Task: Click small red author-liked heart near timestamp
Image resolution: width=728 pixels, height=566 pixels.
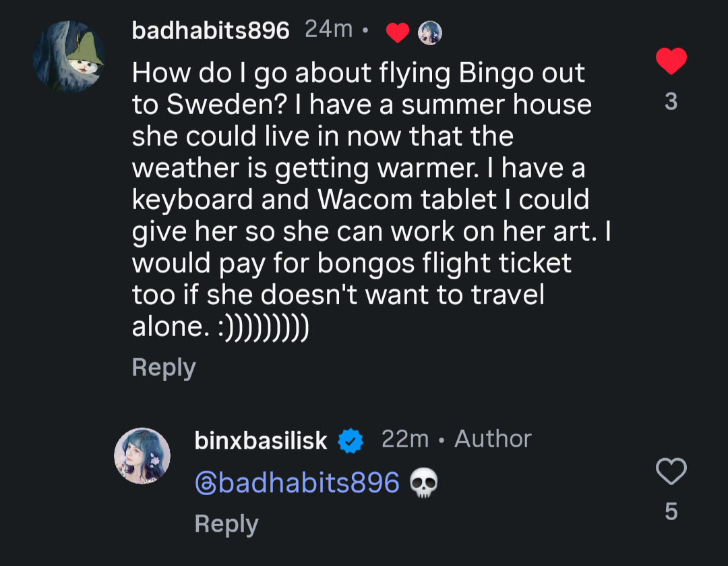Action: tap(398, 32)
